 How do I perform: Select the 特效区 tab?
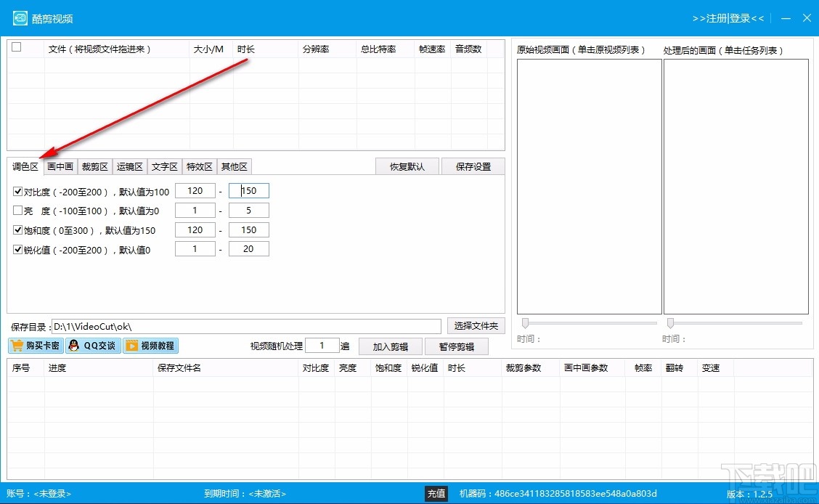tap(200, 166)
